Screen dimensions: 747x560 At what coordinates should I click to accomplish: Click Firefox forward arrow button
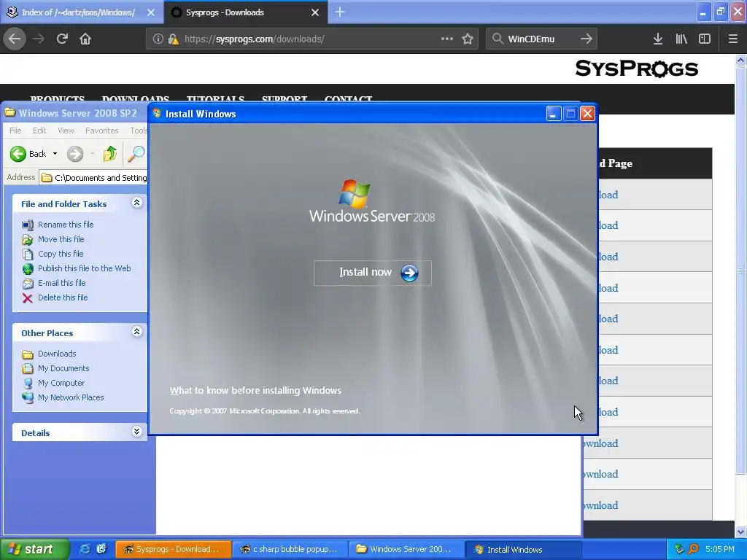click(x=39, y=39)
